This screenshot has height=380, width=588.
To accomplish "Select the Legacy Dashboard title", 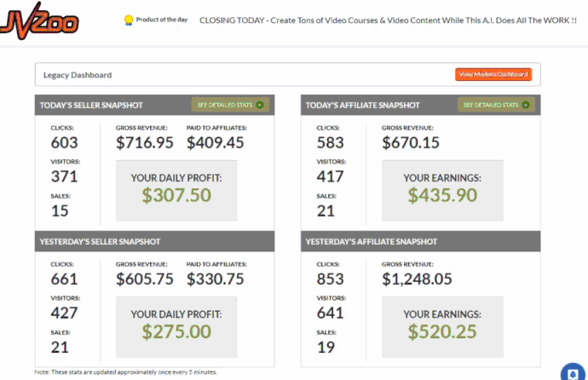I will click(78, 75).
